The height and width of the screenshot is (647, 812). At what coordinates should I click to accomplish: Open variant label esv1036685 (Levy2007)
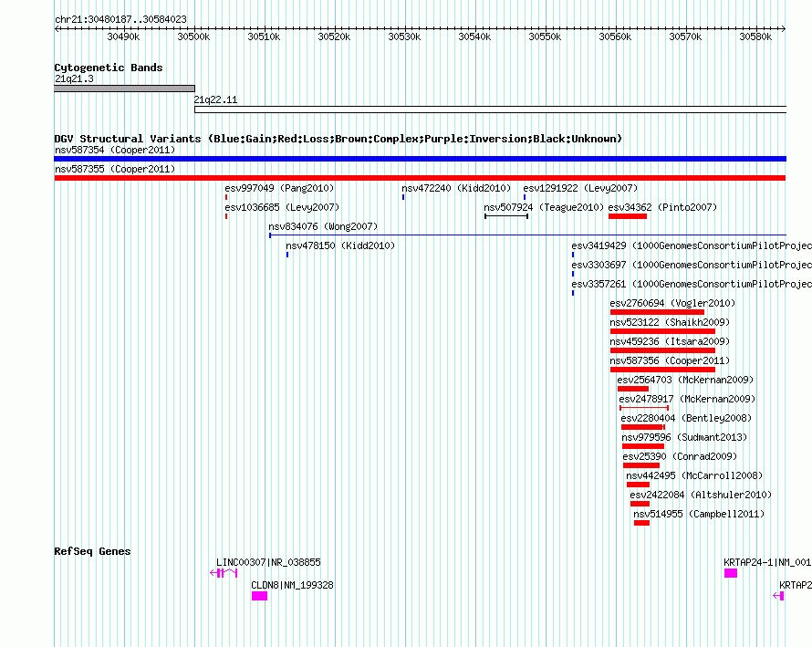pos(282,207)
